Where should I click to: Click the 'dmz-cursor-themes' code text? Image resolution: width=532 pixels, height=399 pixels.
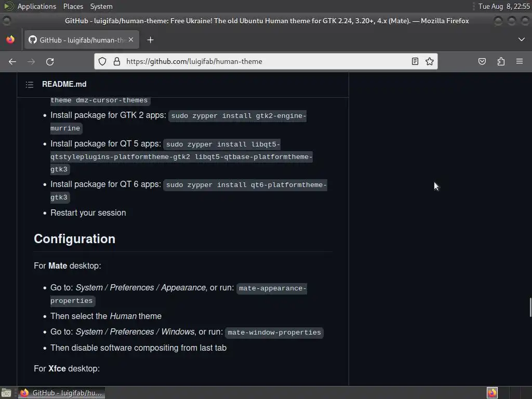(112, 100)
